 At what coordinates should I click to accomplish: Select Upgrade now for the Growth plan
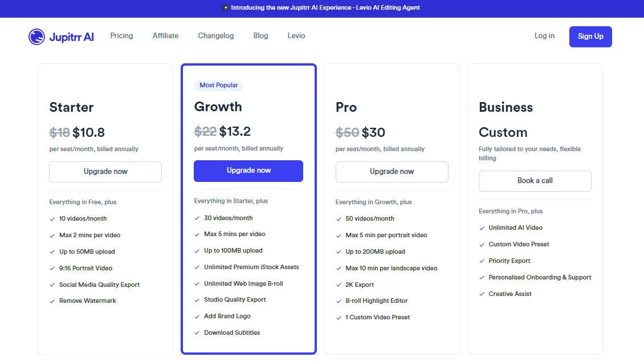tap(248, 171)
